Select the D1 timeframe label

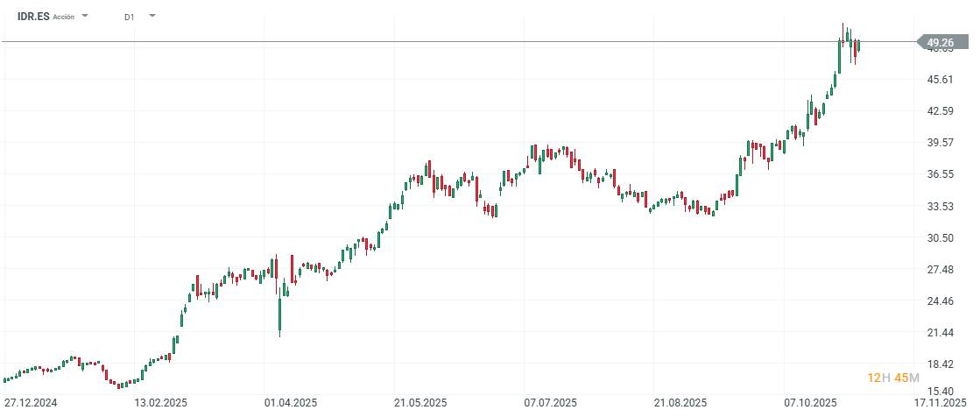(130, 17)
